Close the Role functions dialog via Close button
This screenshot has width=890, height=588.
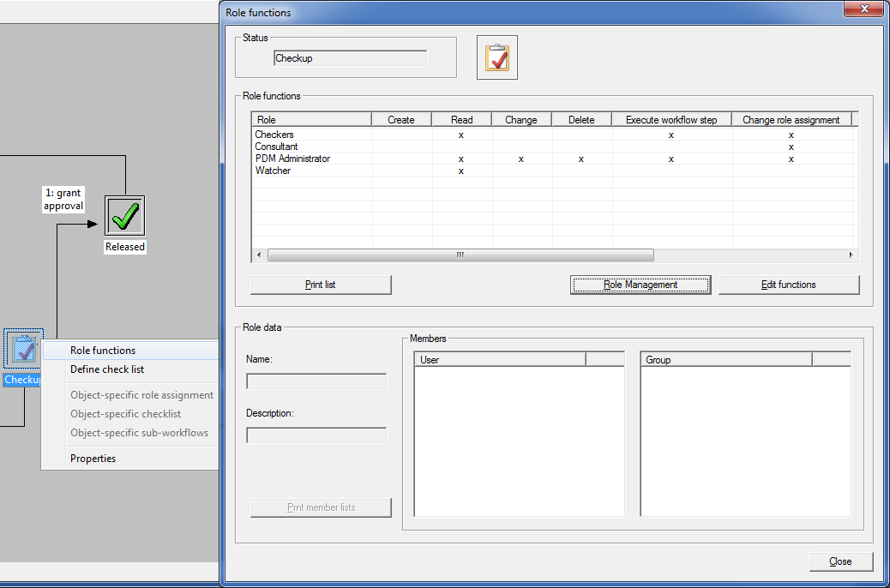[x=840, y=561]
